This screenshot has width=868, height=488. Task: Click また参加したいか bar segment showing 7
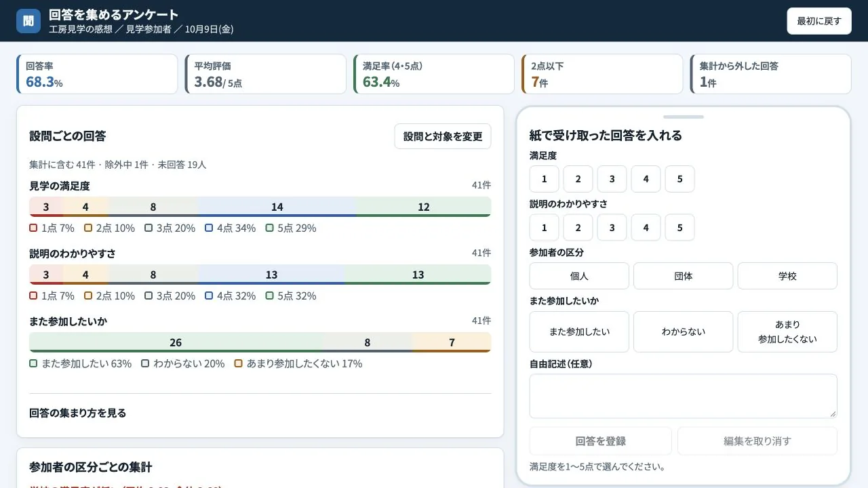coord(452,342)
